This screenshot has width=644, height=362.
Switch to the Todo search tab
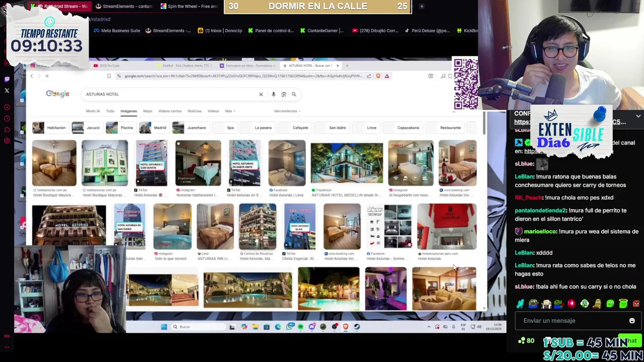[x=110, y=111]
